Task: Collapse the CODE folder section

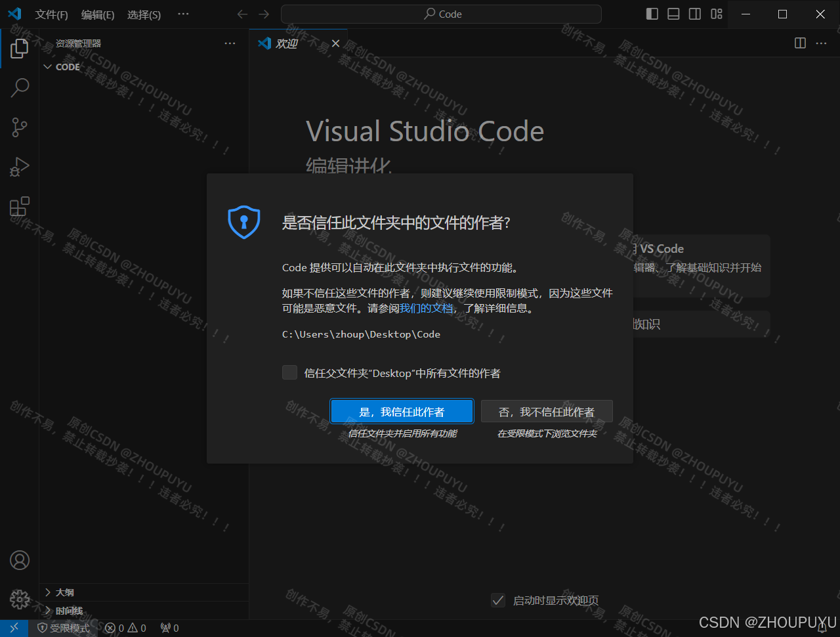Action: pos(144,67)
